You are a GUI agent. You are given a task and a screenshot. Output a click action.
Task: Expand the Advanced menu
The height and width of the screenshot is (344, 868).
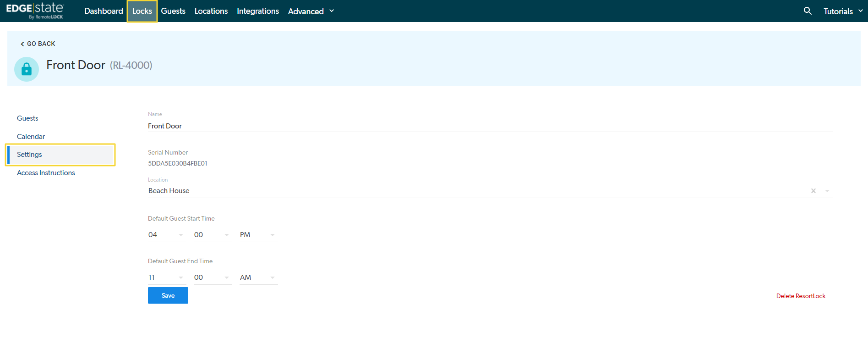click(311, 11)
